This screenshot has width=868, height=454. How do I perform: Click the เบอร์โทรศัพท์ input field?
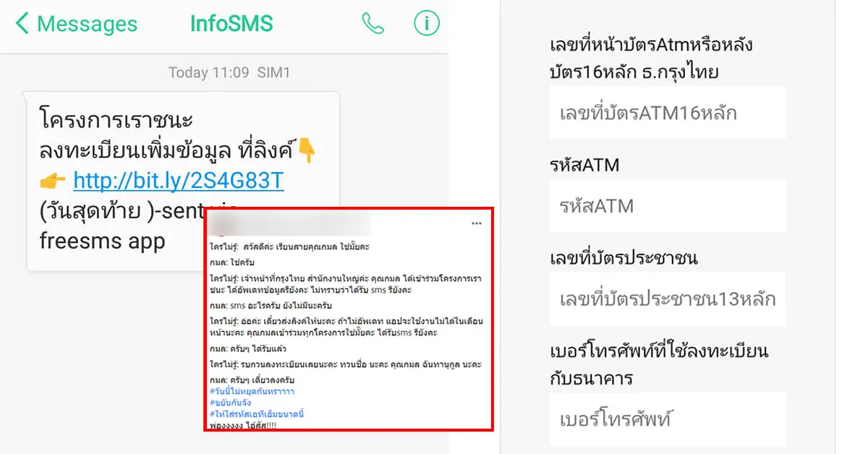tap(668, 419)
